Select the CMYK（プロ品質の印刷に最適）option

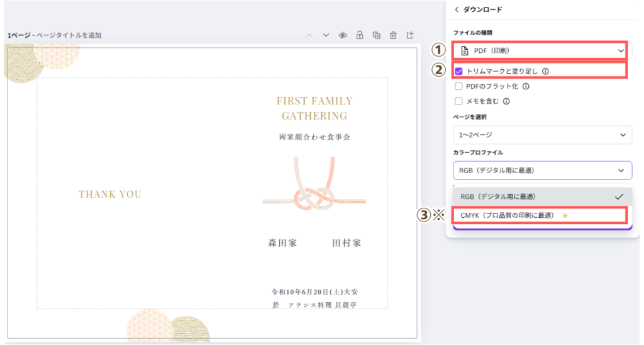tap(542, 215)
